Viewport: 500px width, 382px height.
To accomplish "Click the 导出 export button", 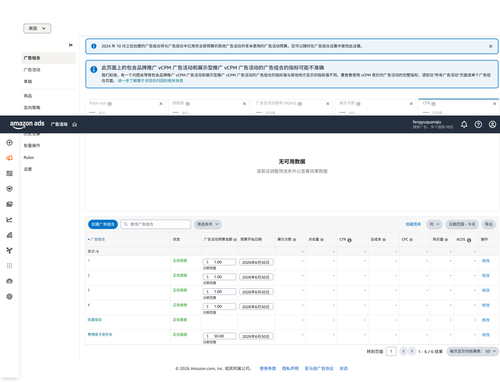I will [489, 224].
